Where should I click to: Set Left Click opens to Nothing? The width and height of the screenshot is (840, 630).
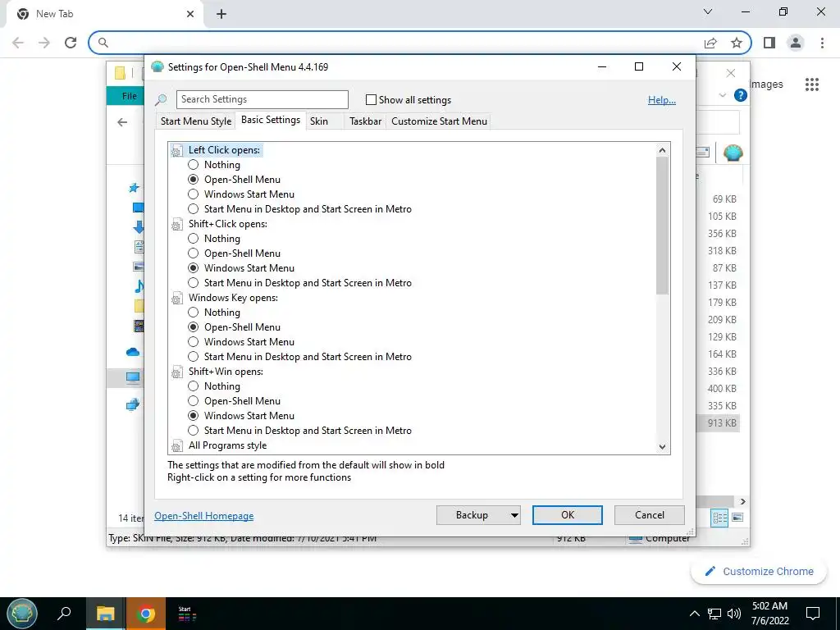coord(193,164)
